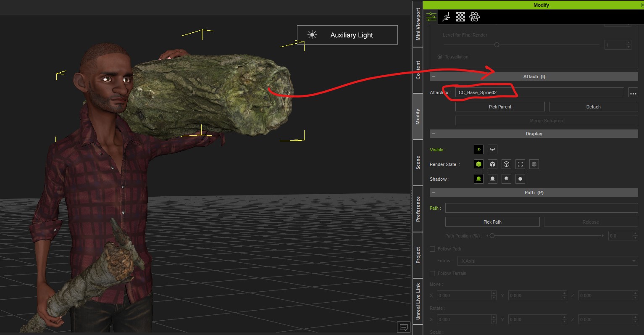Hide the prop with the closed eye icon
This screenshot has height=335, width=644.
pos(492,149)
